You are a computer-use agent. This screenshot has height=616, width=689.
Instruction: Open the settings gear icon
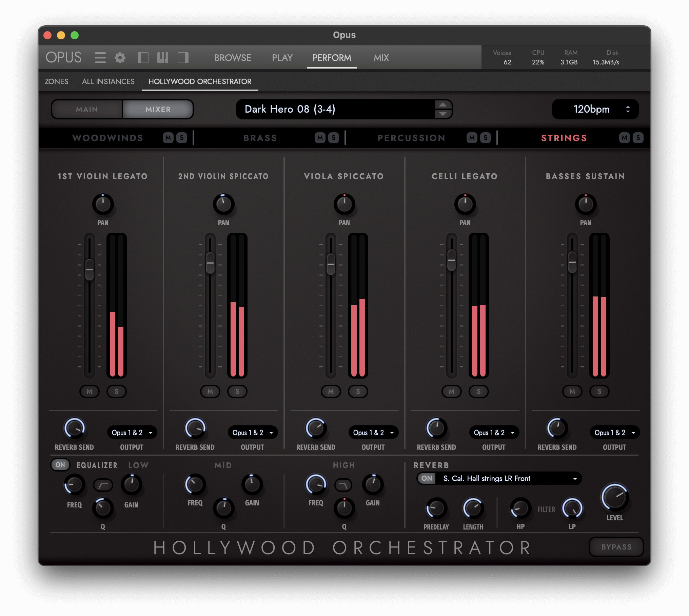pos(120,58)
